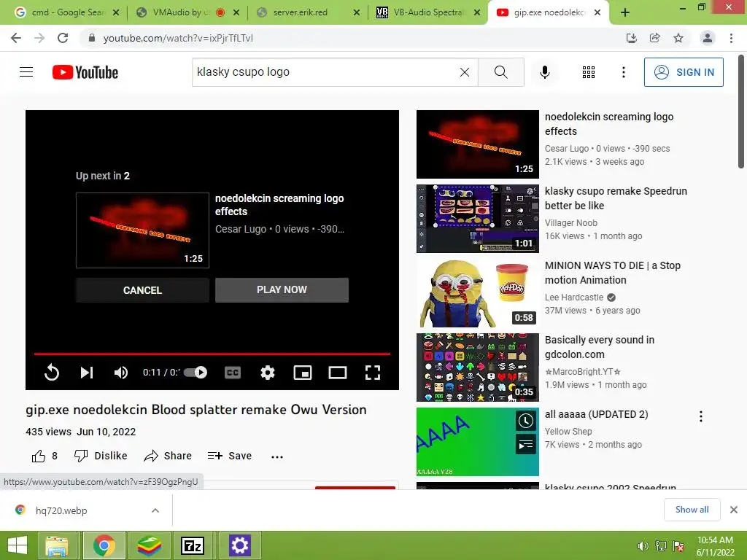
Task: Click the SIGN IN button
Action: [684, 72]
